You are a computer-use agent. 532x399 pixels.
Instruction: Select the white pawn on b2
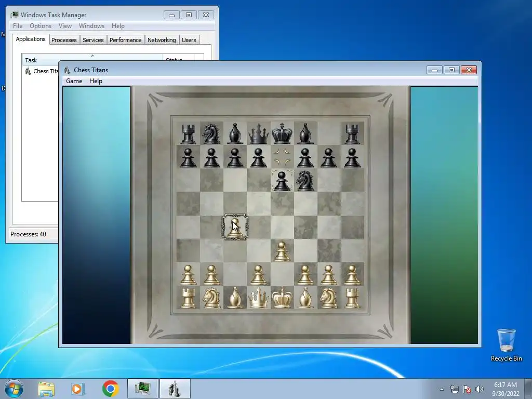211,275
